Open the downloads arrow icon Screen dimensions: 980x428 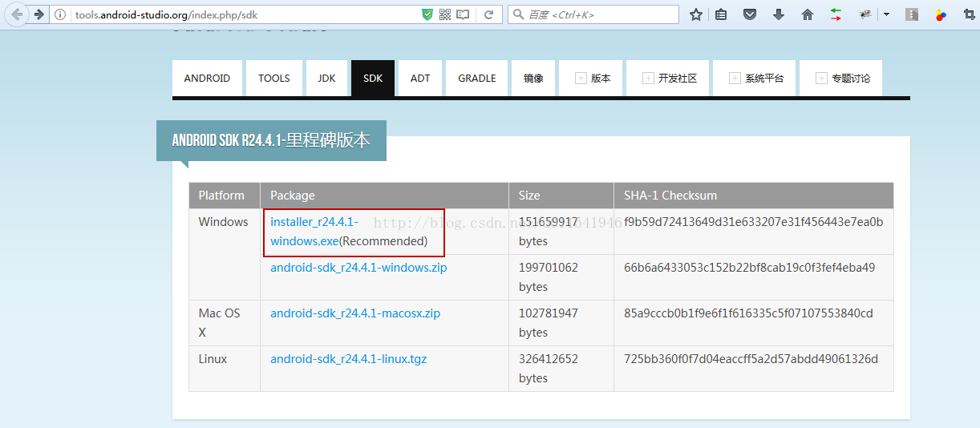click(x=779, y=14)
